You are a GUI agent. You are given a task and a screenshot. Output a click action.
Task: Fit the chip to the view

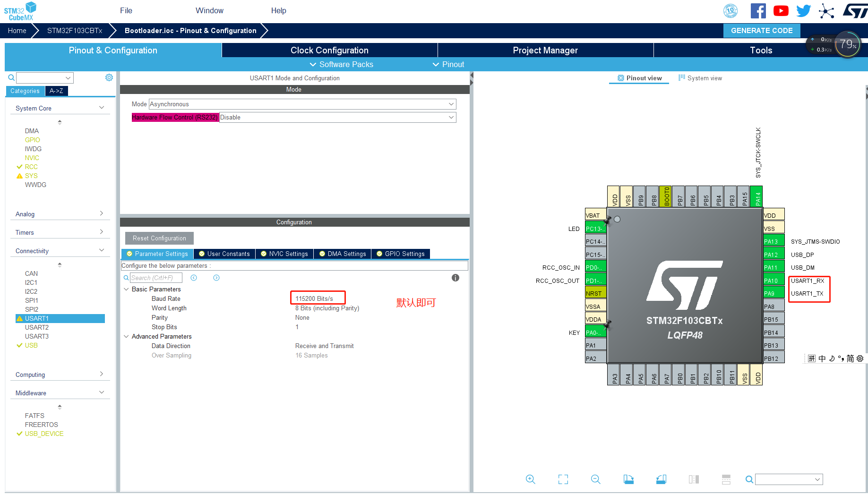coord(563,479)
